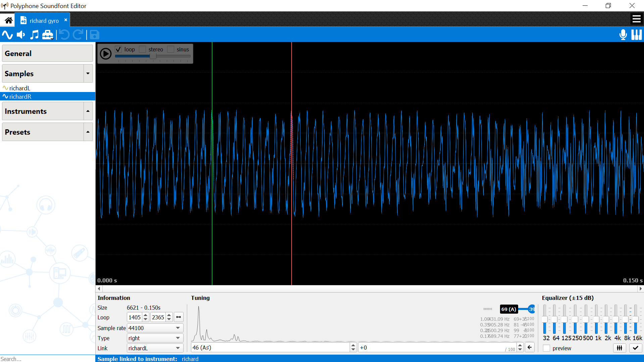Screen dimensions: 644x362
Task: Click the hamburger menu icon top right
Action: (636, 19)
